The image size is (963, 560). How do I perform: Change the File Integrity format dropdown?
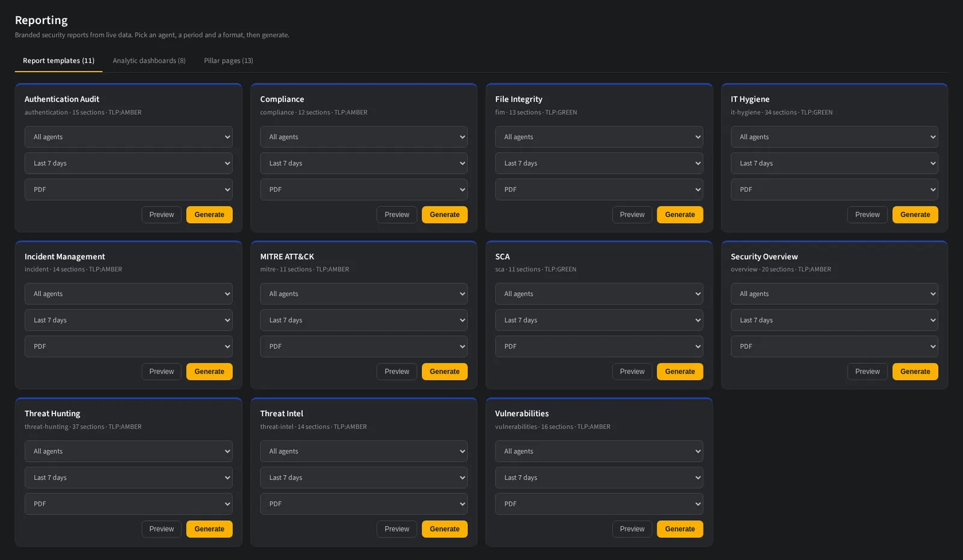(x=599, y=189)
